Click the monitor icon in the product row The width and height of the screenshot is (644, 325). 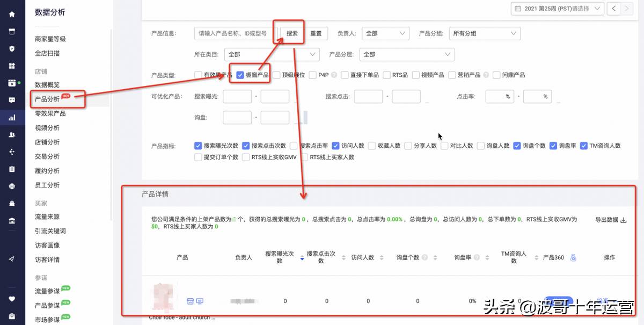[x=200, y=301]
